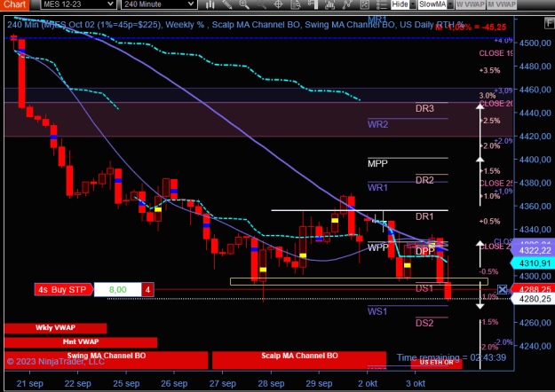Select the 4s Buy STP order label
Screen dimensions: 555x392
[63, 290]
